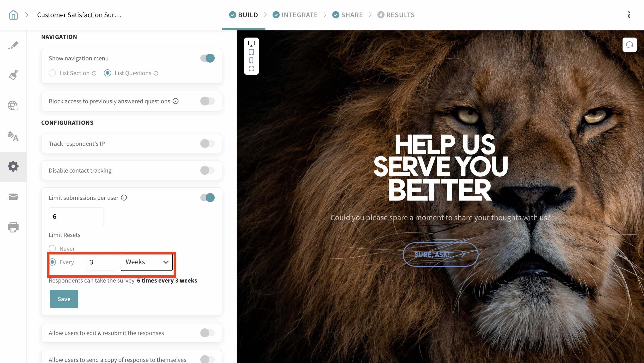Open the Weeks period dropdown
The image size is (644, 363).
pos(147,262)
